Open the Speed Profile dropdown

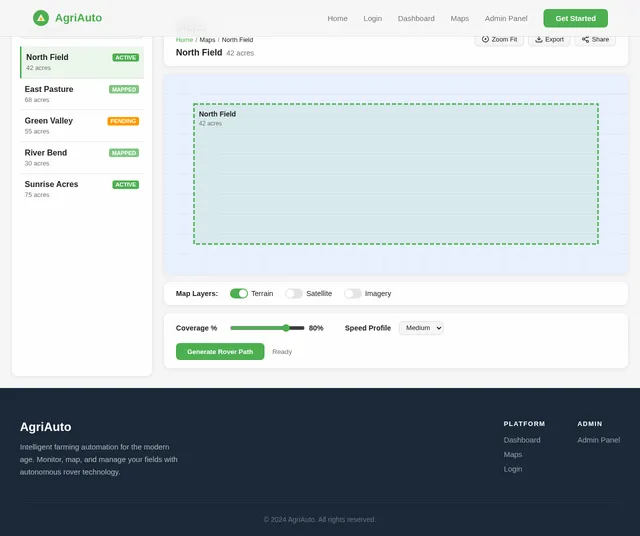421,328
